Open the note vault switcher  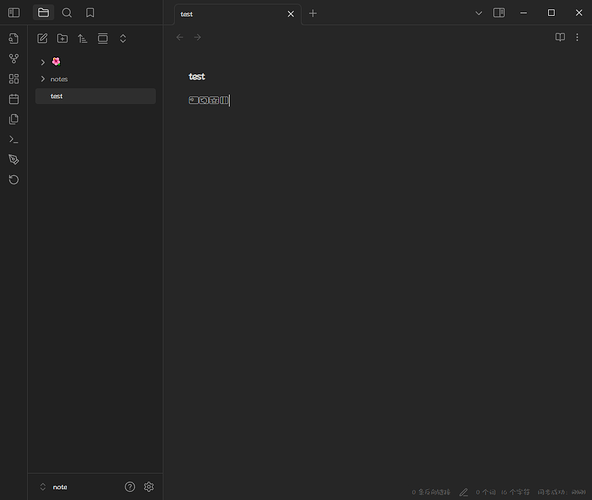[x=54, y=487]
